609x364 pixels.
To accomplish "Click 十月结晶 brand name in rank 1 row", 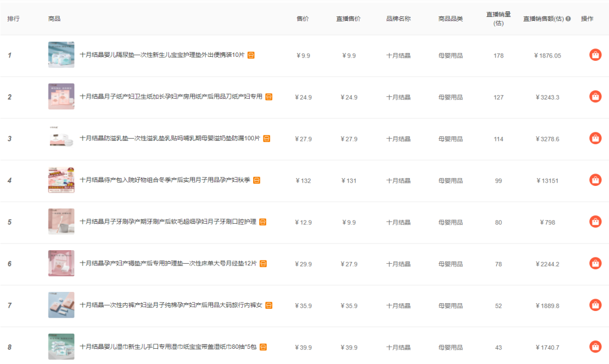I will [398, 55].
